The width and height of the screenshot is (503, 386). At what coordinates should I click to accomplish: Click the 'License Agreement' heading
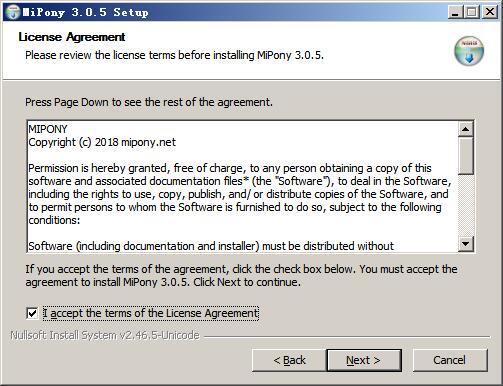[x=72, y=37]
